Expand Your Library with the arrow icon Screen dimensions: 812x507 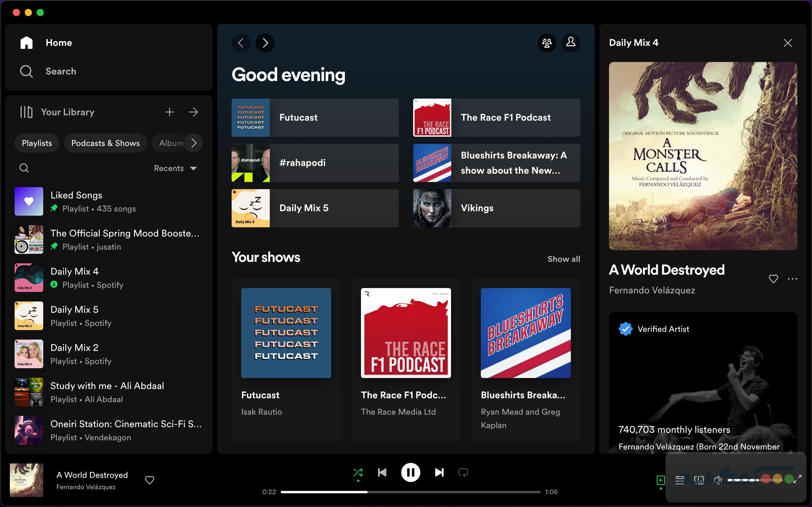193,112
